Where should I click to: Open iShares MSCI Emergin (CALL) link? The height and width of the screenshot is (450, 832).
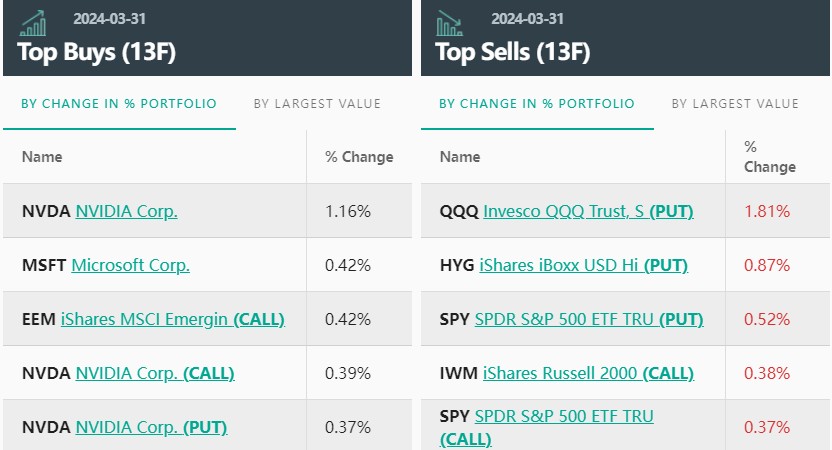(x=172, y=319)
